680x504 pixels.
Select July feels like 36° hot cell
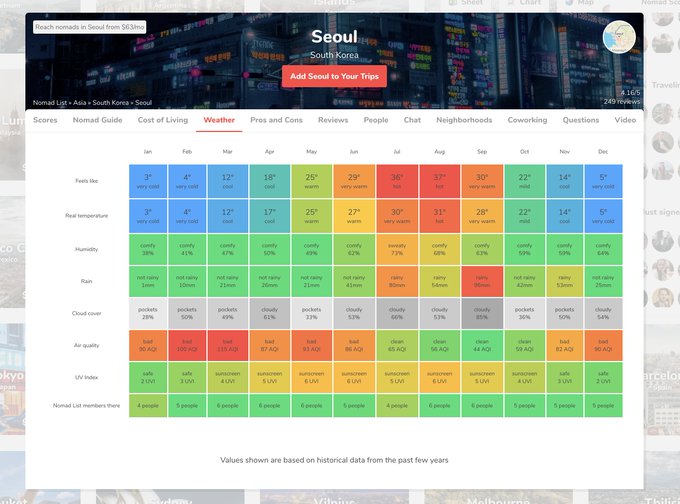coord(397,181)
